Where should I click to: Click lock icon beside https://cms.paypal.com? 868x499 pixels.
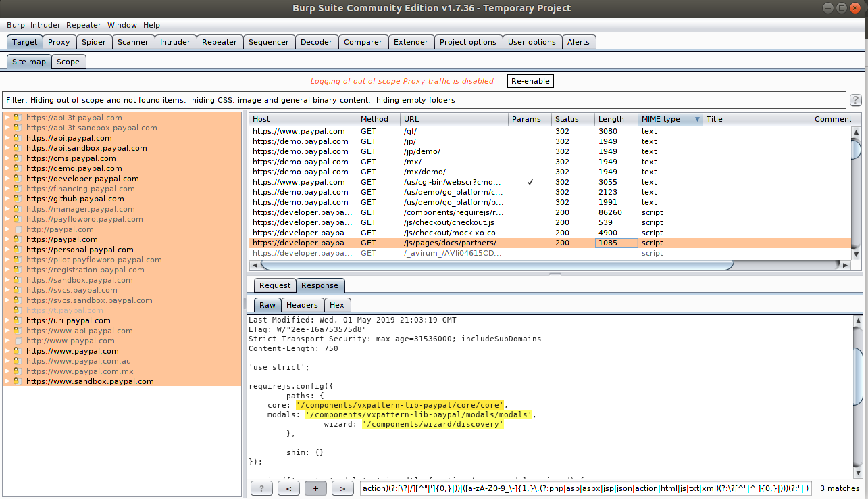tap(18, 158)
